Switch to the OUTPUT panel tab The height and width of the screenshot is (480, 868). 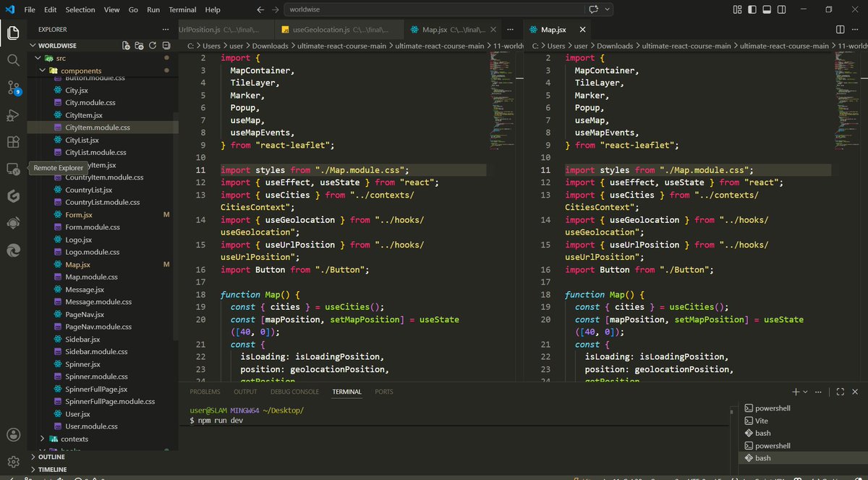point(245,392)
